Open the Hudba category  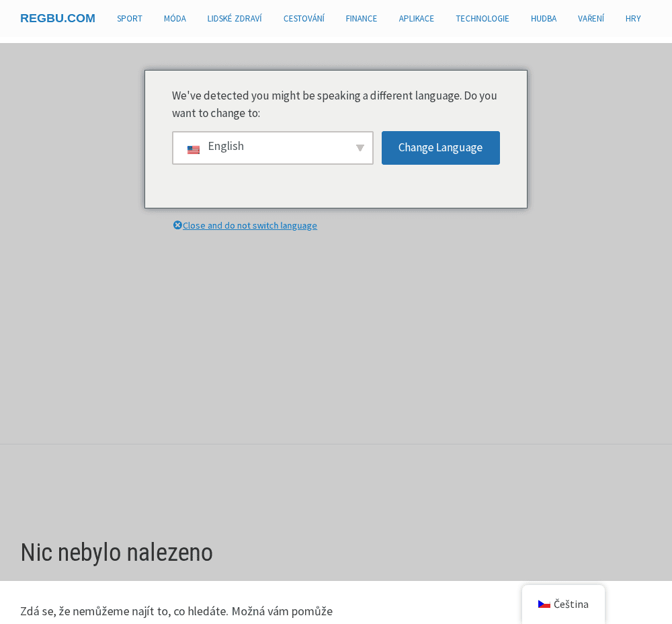point(544,19)
